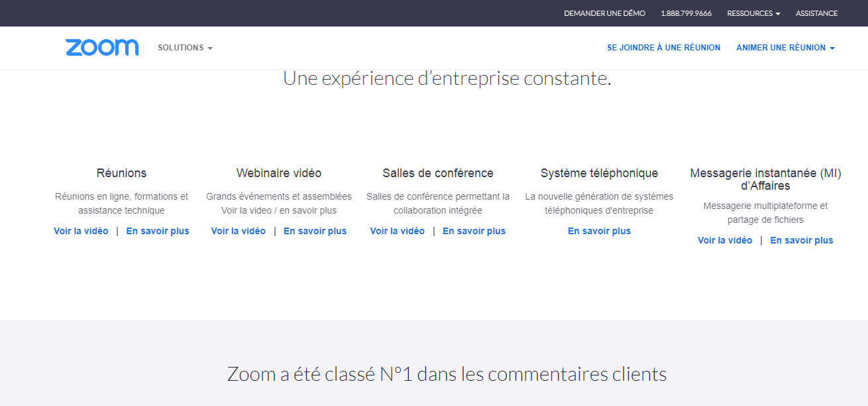Click En savoir plus under Webinaire vidéo
The height and width of the screenshot is (406, 868).
pos(315,231)
